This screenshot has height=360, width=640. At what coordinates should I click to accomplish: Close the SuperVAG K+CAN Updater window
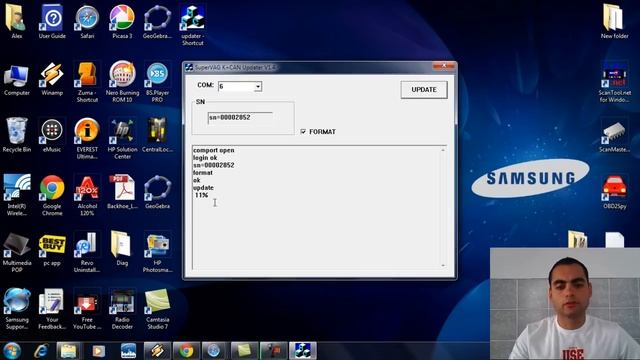(x=444, y=66)
